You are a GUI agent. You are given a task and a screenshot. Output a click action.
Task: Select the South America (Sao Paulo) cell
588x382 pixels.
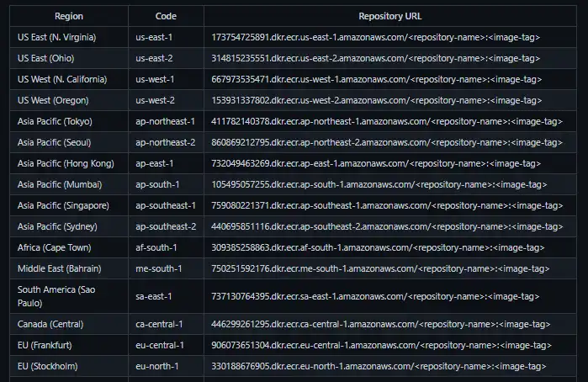(69, 296)
